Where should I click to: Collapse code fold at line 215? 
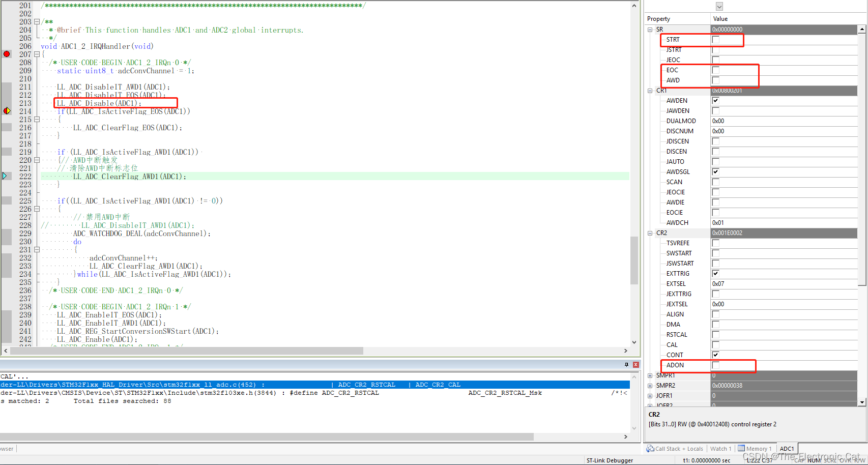[x=37, y=120]
